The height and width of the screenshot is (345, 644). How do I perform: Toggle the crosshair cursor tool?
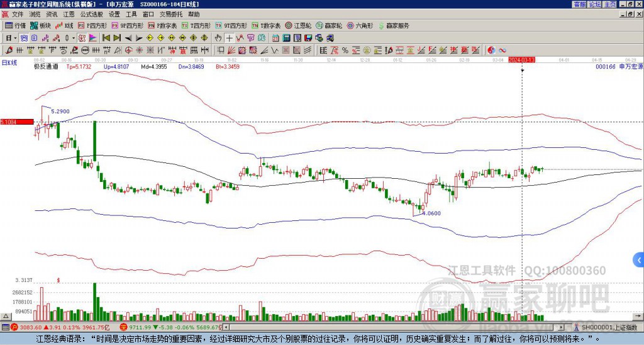coord(229,38)
